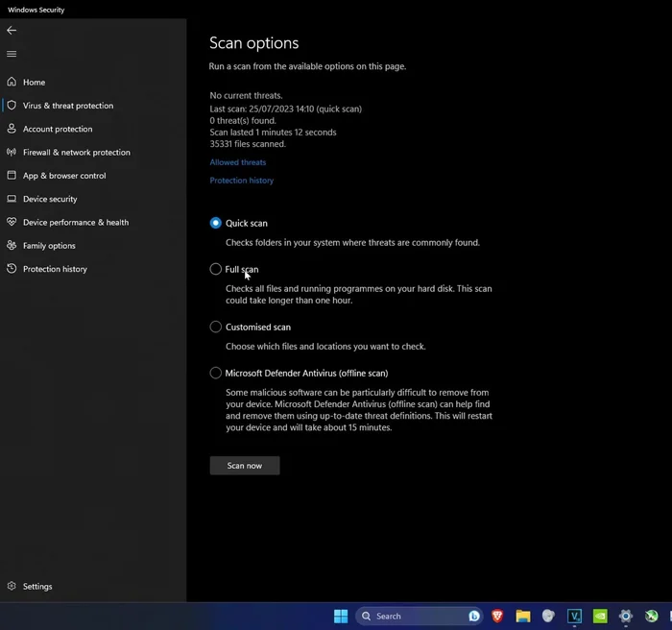Click 'Scan lasted 1 minutes 12 seconds'

(273, 133)
